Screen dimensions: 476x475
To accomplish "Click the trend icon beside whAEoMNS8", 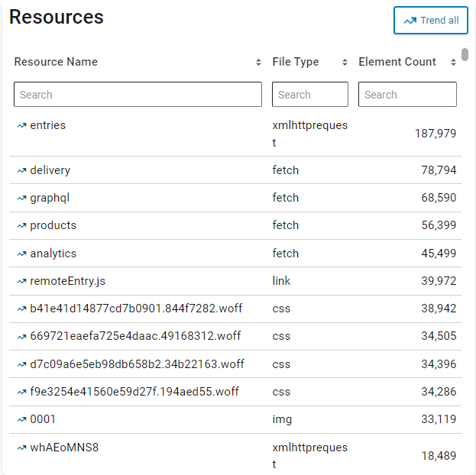I will tap(22, 448).
